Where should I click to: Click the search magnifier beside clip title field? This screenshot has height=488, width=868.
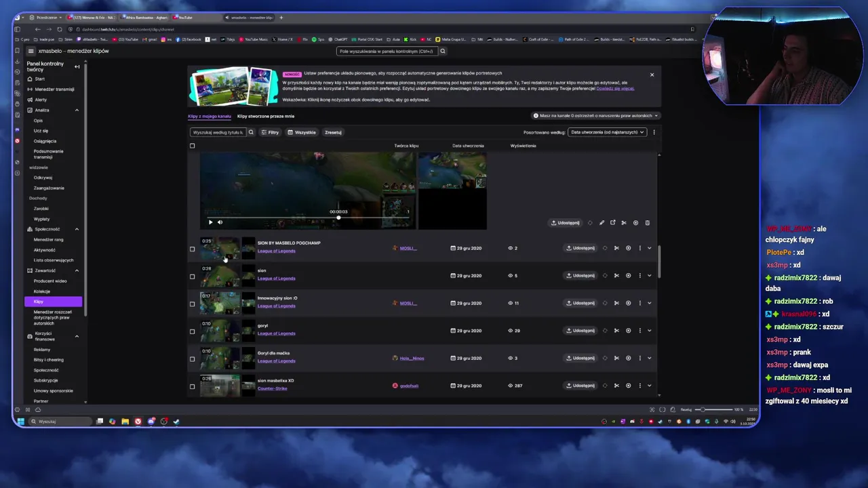[251, 132]
